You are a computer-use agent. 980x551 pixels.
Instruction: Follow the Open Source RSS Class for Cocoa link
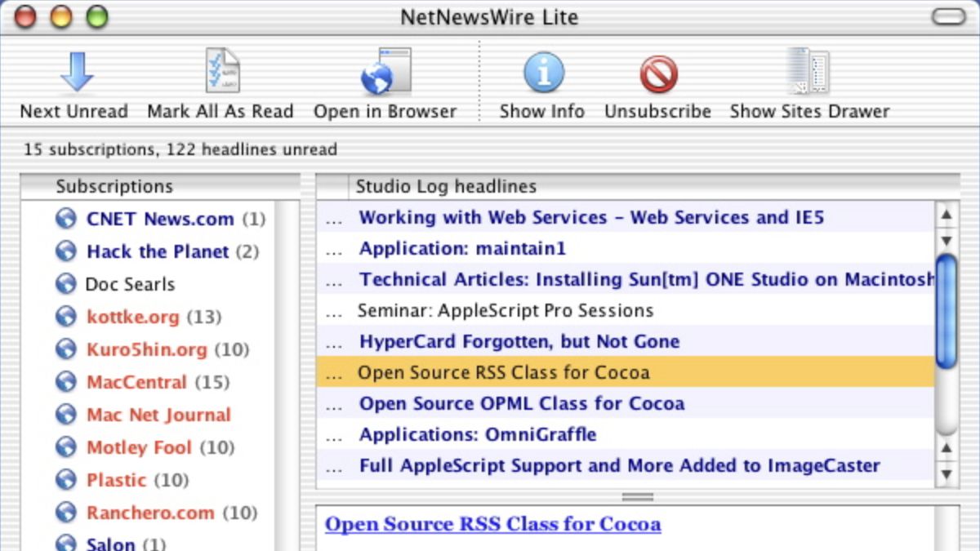click(x=492, y=524)
